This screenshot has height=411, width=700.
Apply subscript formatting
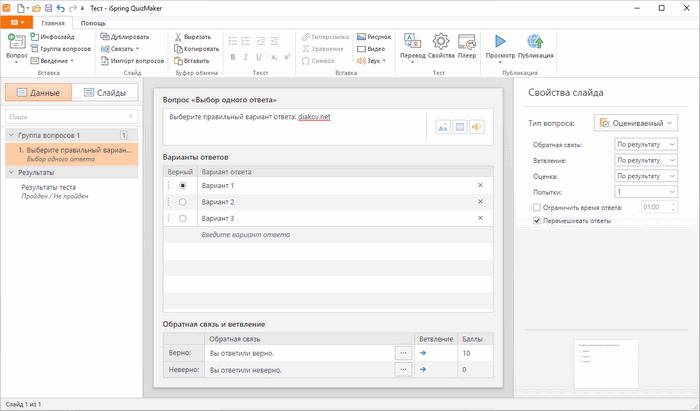[x=274, y=57]
